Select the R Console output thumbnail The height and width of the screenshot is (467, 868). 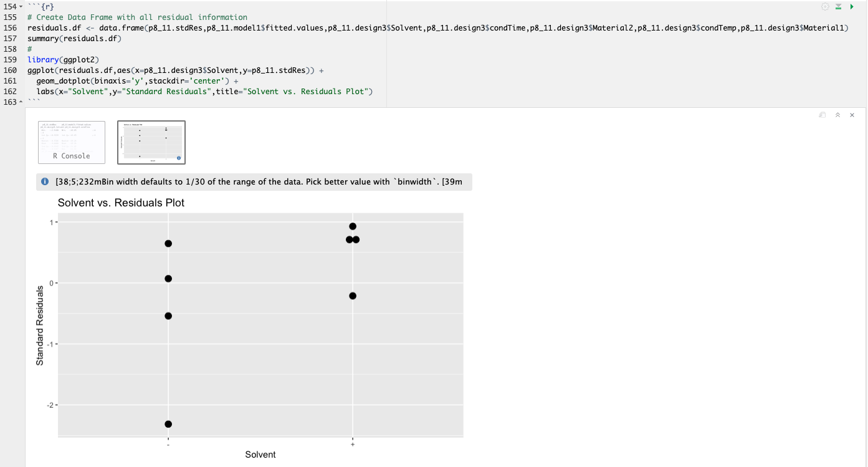72,142
